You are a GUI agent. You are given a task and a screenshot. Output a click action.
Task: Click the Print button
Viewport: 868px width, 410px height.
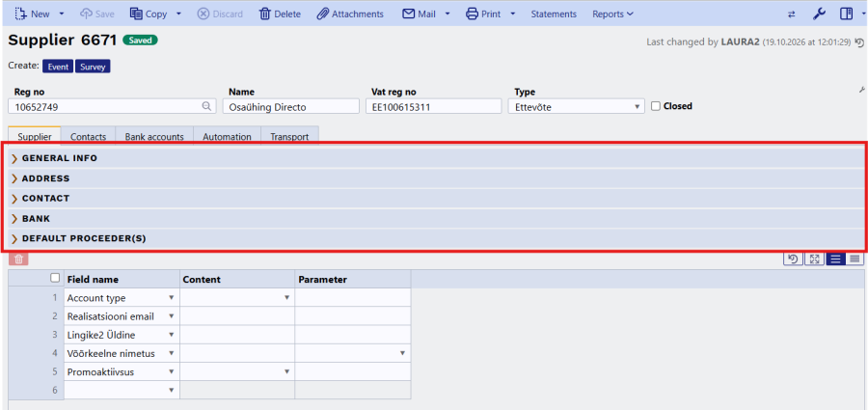coord(483,14)
